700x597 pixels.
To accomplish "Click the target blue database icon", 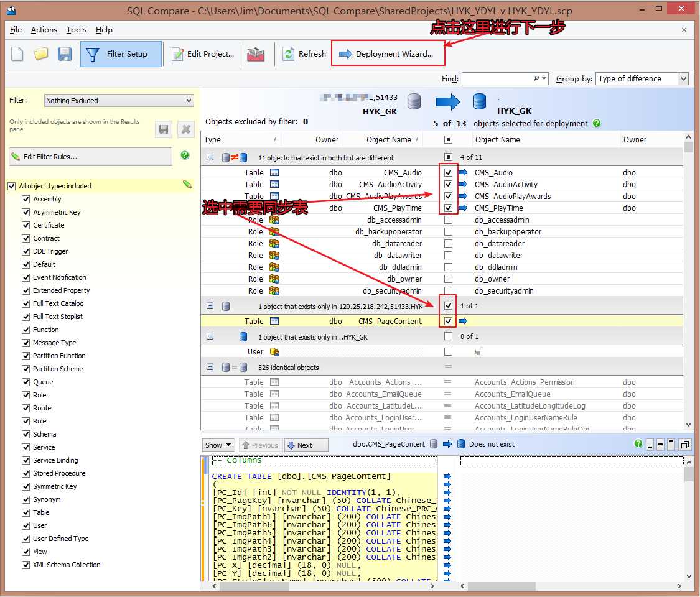I will tap(480, 102).
